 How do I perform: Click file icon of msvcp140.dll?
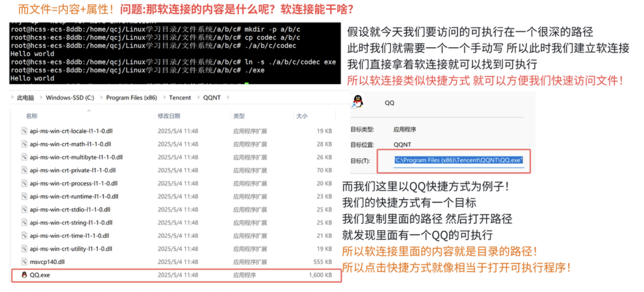24,262
